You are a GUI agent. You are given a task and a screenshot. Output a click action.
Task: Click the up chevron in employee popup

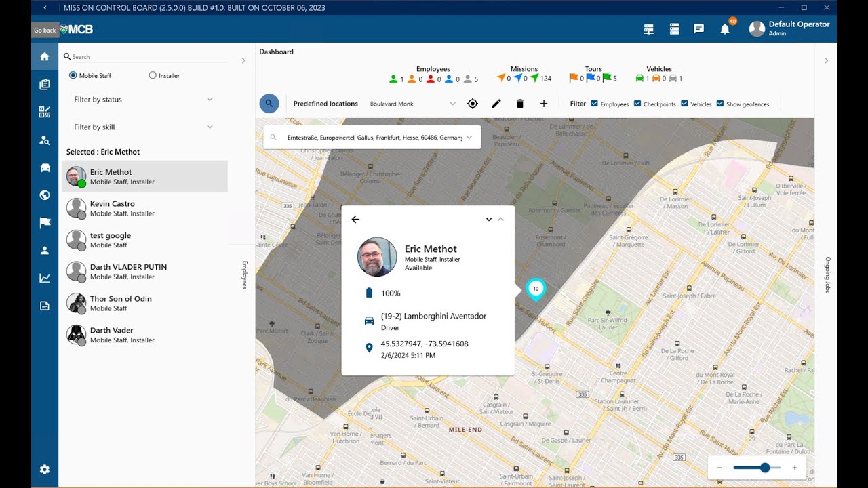[x=501, y=219]
